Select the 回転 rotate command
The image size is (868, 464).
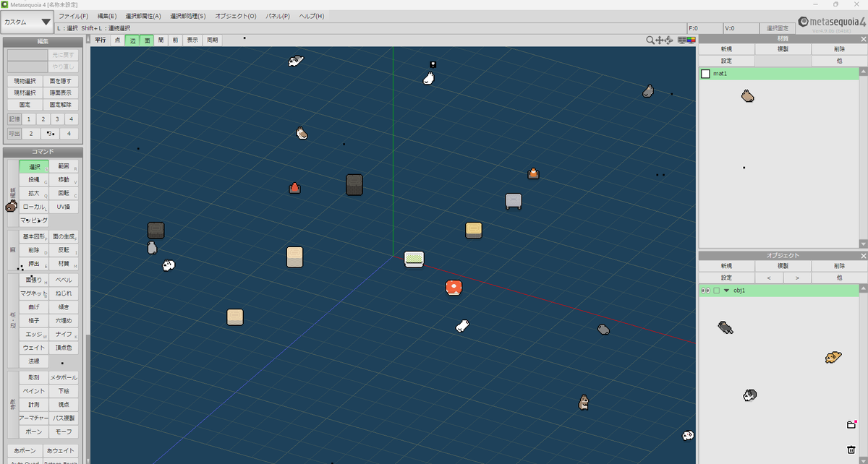tap(64, 194)
